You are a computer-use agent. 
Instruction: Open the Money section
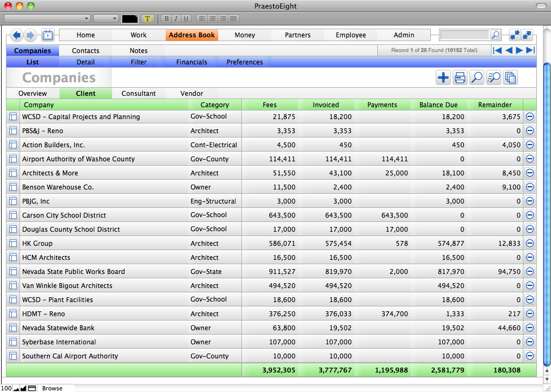[x=245, y=35]
